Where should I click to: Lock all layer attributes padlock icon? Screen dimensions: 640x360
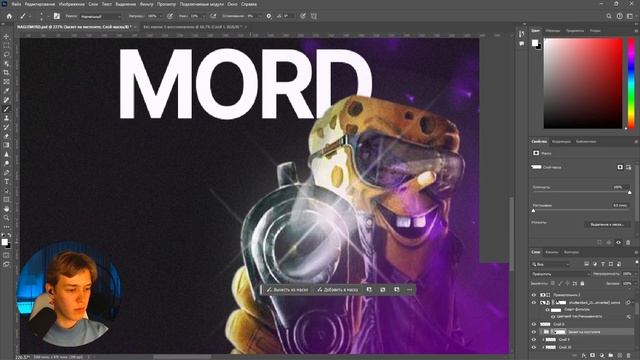(x=582, y=283)
